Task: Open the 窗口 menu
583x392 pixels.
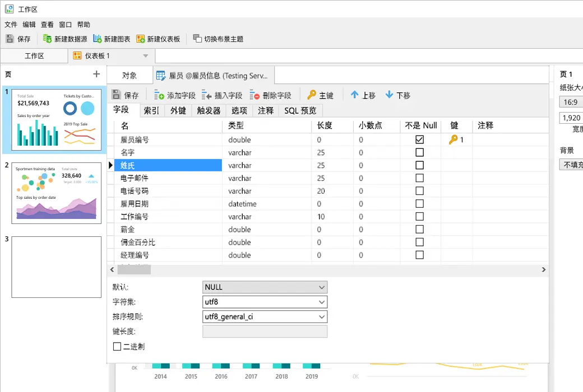Action: tap(66, 25)
